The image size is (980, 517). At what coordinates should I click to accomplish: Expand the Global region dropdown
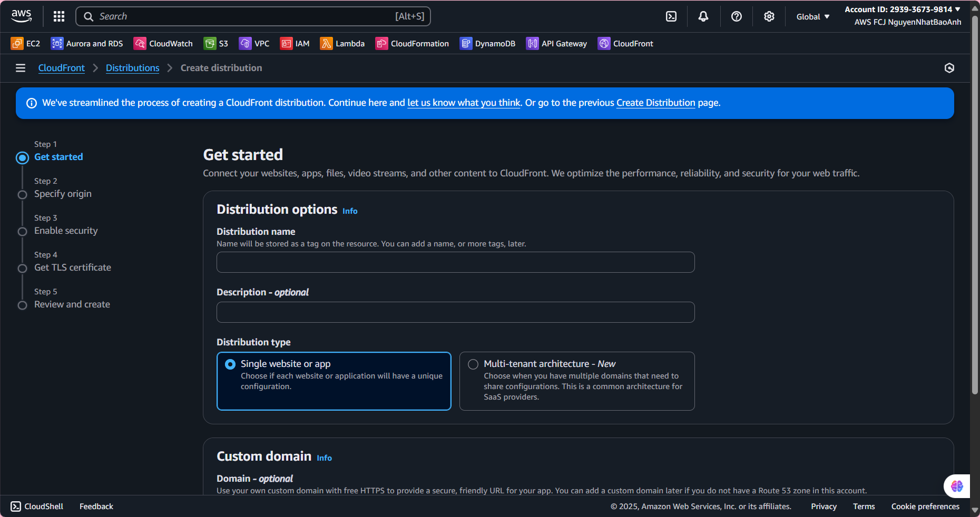812,17
